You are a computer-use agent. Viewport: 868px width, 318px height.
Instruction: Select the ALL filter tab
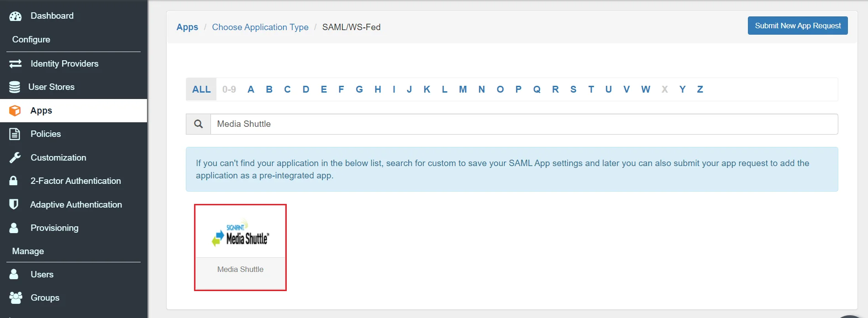click(x=201, y=89)
